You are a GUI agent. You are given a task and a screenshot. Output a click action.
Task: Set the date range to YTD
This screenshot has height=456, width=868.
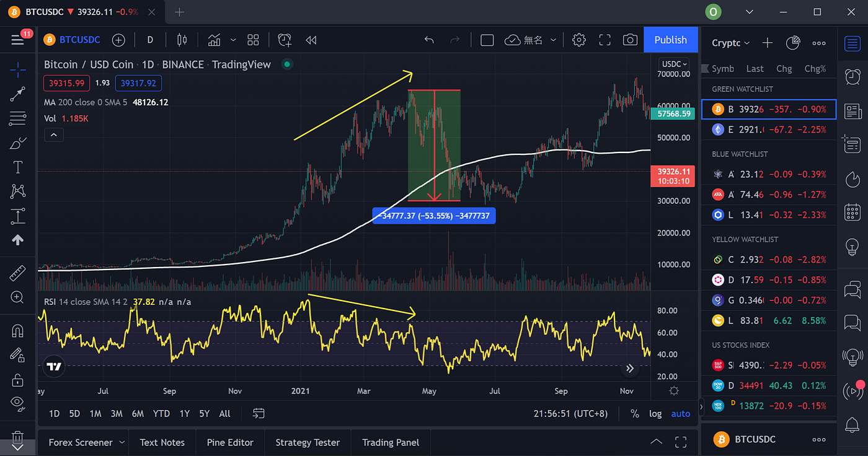point(161,413)
